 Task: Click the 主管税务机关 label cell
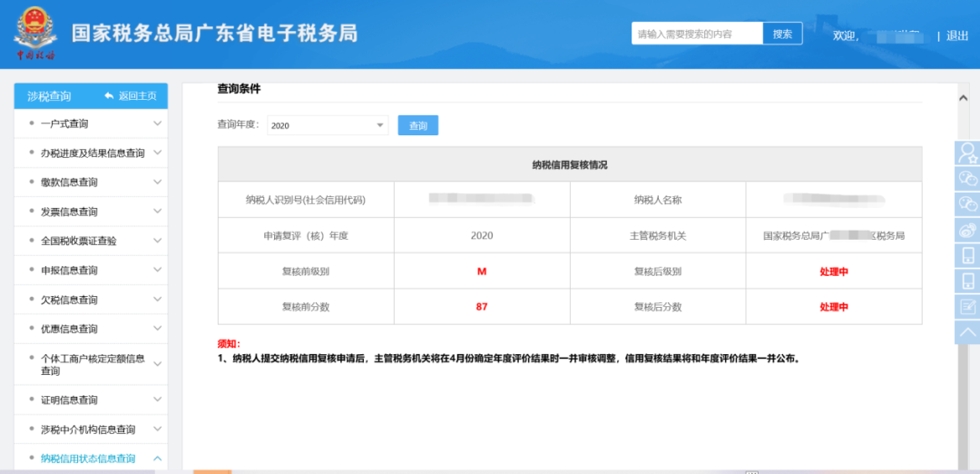[658, 236]
